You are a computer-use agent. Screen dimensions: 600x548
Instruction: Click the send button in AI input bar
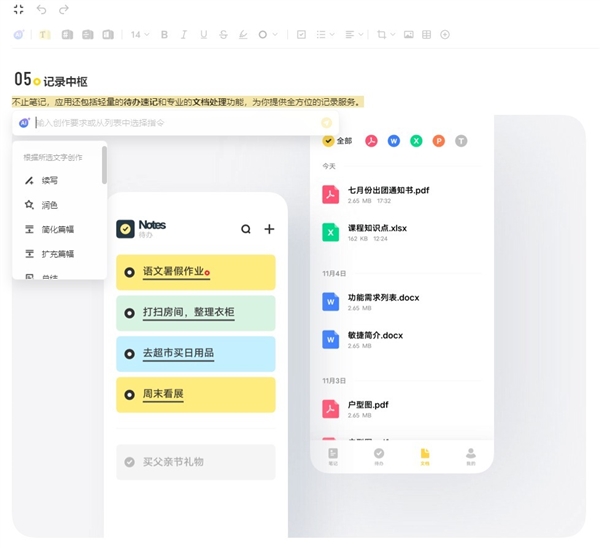click(326, 123)
